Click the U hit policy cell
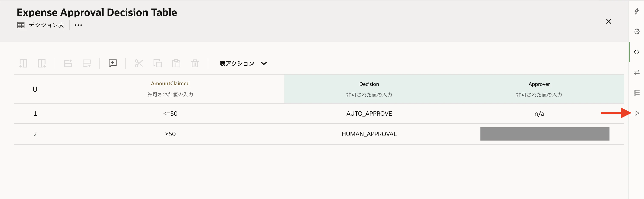This screenshot has width=644, height=199. pyautogui.click(x=35, y=89)
